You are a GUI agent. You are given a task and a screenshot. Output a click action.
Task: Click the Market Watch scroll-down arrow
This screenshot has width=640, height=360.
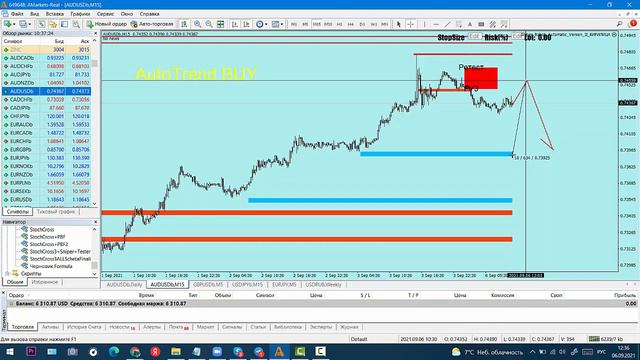point(95,204)
